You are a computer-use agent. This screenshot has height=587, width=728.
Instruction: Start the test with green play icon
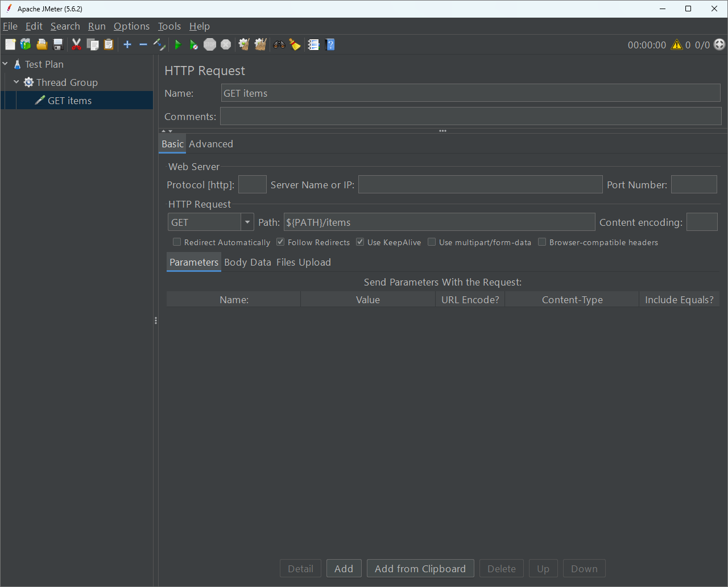click(178, 44)
